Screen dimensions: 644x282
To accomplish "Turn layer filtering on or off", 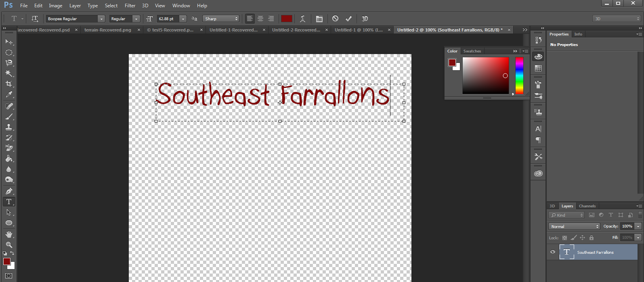I will click(x=640, y=215).
